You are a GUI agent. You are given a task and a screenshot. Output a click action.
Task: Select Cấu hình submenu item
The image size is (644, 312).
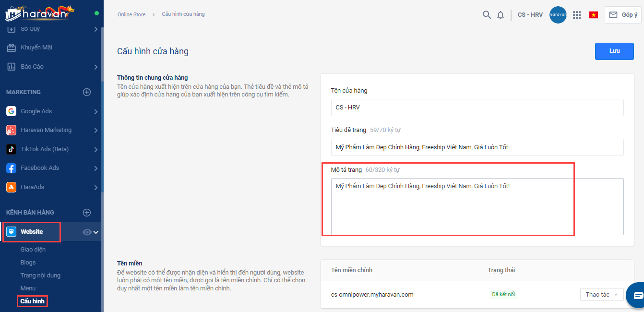(33, 301)
